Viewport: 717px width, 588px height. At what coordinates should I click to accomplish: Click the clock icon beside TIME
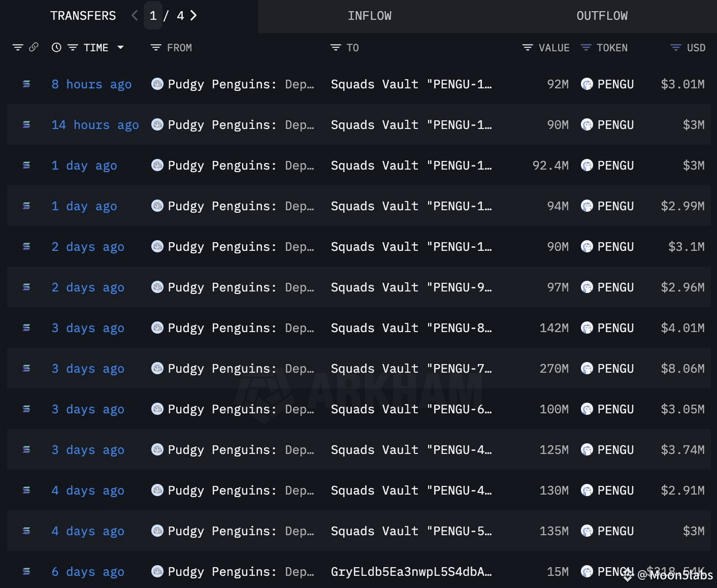(56, 47)
